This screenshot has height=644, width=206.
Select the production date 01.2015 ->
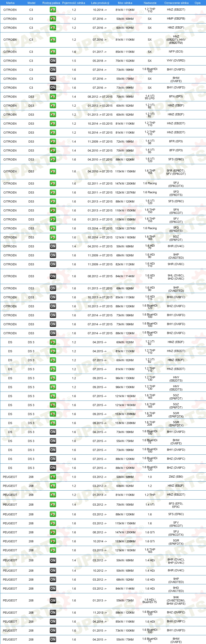point(100,631)
